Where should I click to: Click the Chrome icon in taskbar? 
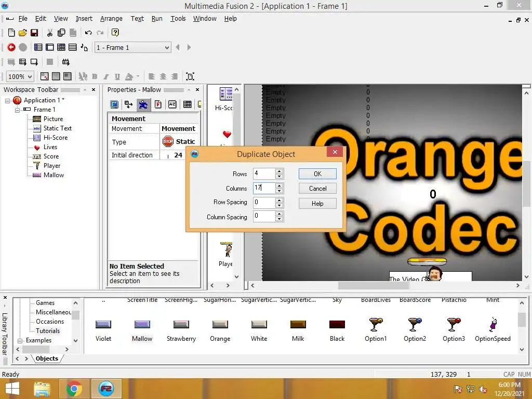(x=74, y=389)
